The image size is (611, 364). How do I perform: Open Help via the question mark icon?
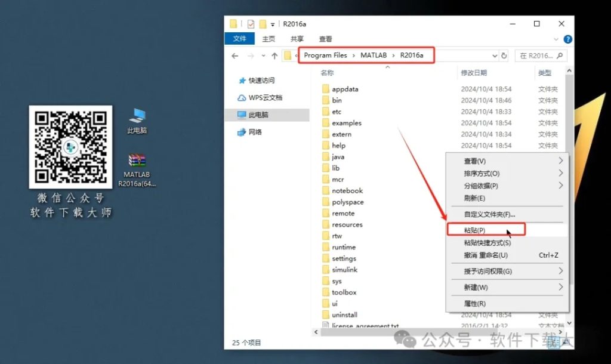[566, 39]
